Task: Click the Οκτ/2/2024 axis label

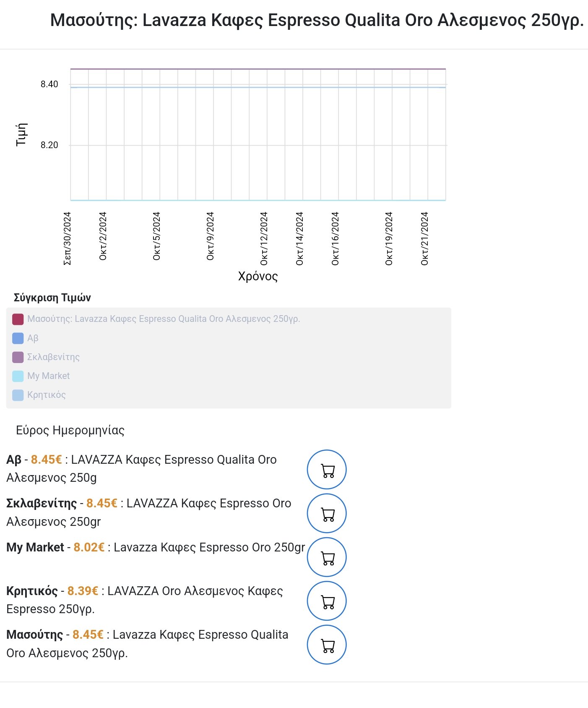Action: coord(103,236)
